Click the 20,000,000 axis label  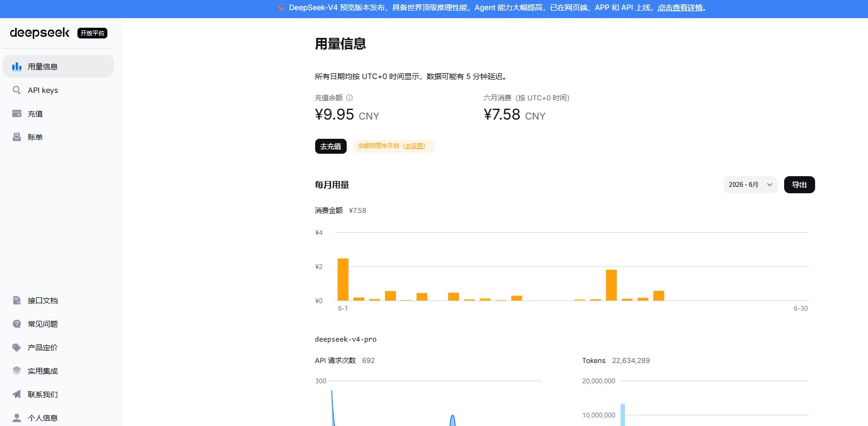tap(599, 381)
